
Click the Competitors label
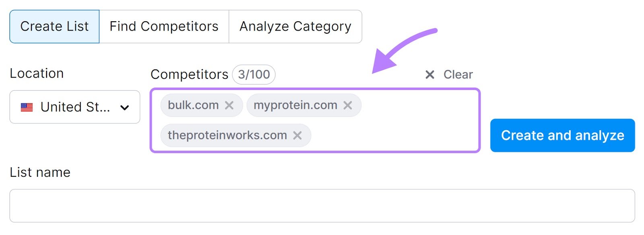(x=189, y=74)
